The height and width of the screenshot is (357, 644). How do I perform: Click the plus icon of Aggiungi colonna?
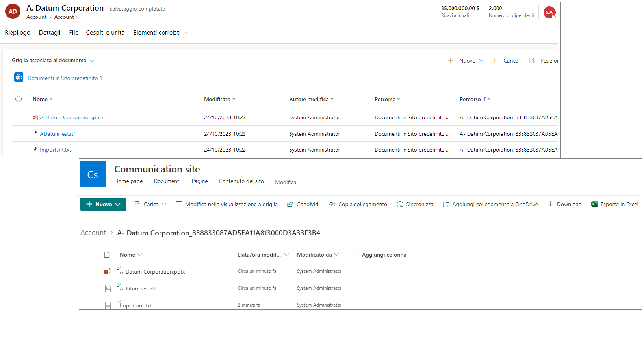coord(358,255)
